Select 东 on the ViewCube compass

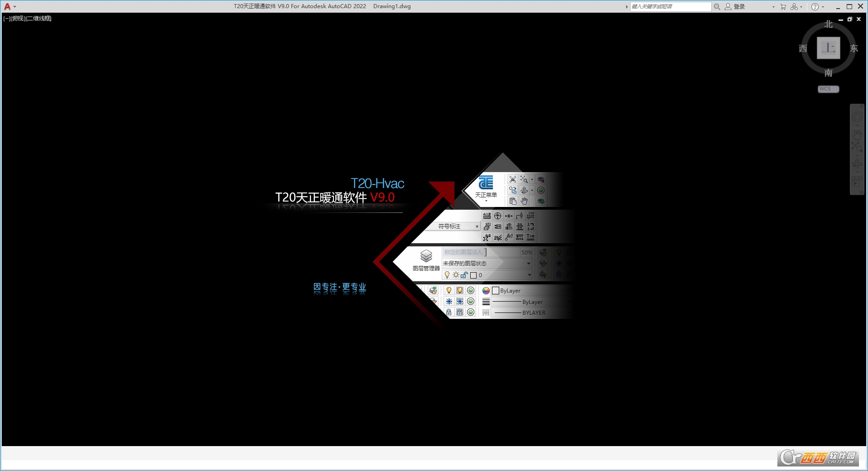click(x=854, y=48)
